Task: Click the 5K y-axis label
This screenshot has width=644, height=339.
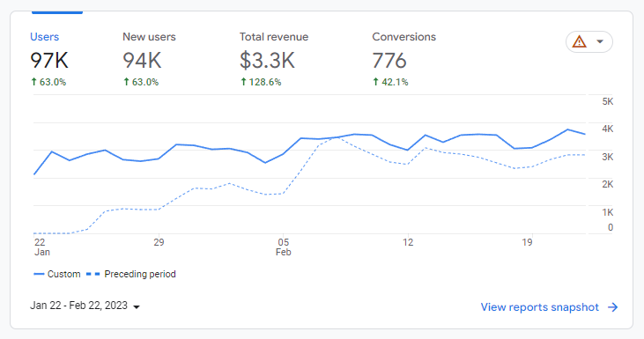Action: (x=608, y=101)
